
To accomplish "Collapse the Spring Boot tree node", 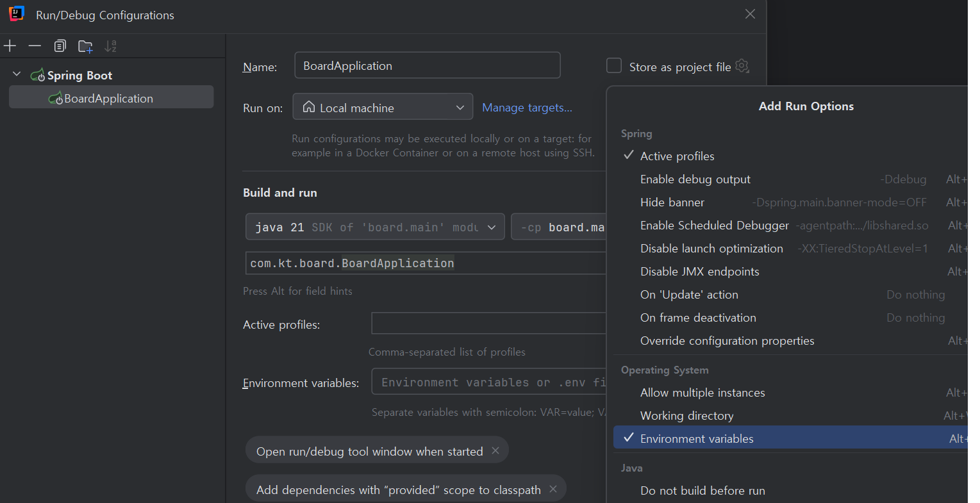I will coord(17,74).
